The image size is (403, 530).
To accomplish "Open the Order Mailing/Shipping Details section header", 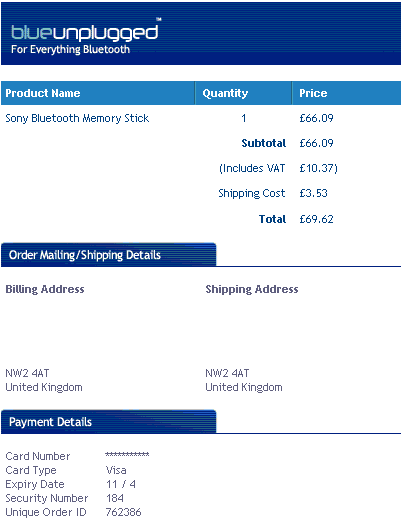I will coord(109,255).
